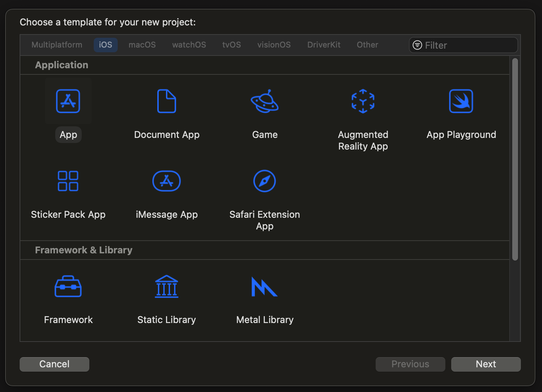Viewport: 542px width, 392px height.
Task: Switch to the DriverKit tab
Action: point(324,45)
